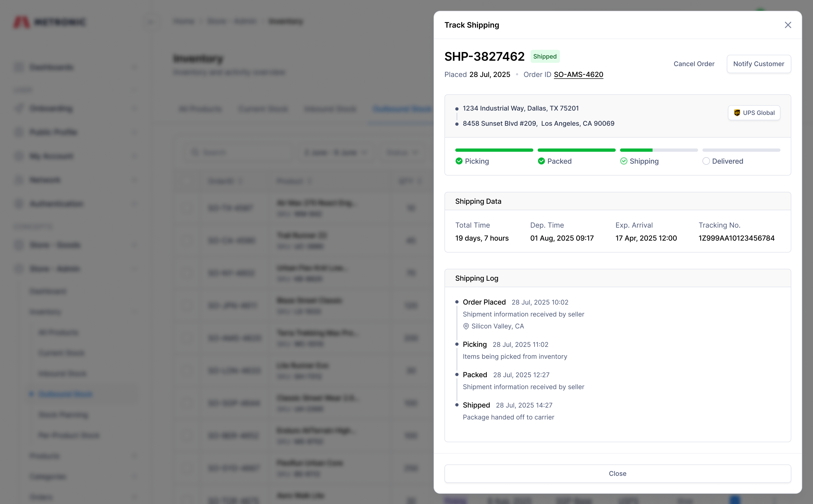The image size is (813, 504).
Task: Click the partially filled Shipping progress bar
Action: tap(659, 150)
